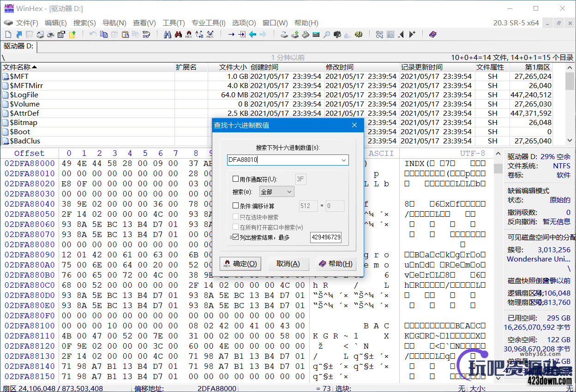Image resolution: width=576 pixels, height=392 pixels.
Task: Click the New file toolbar icon
Action: pos(8,35)
